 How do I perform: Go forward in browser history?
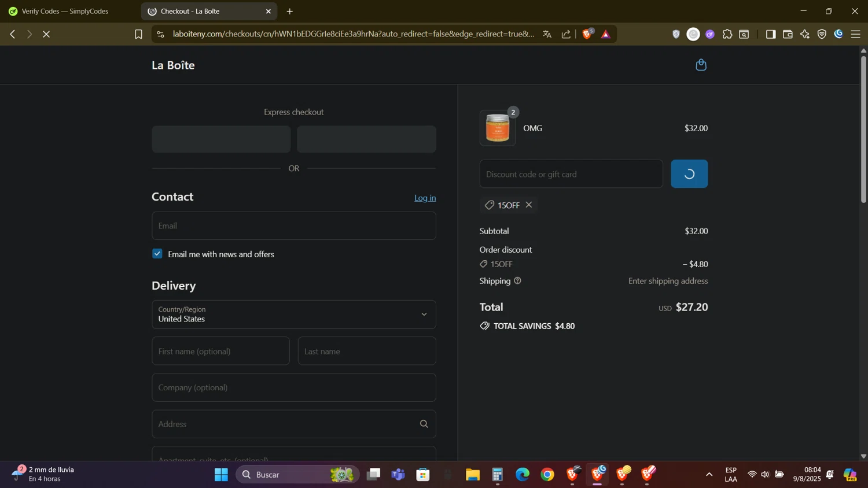tap(29, 34)
